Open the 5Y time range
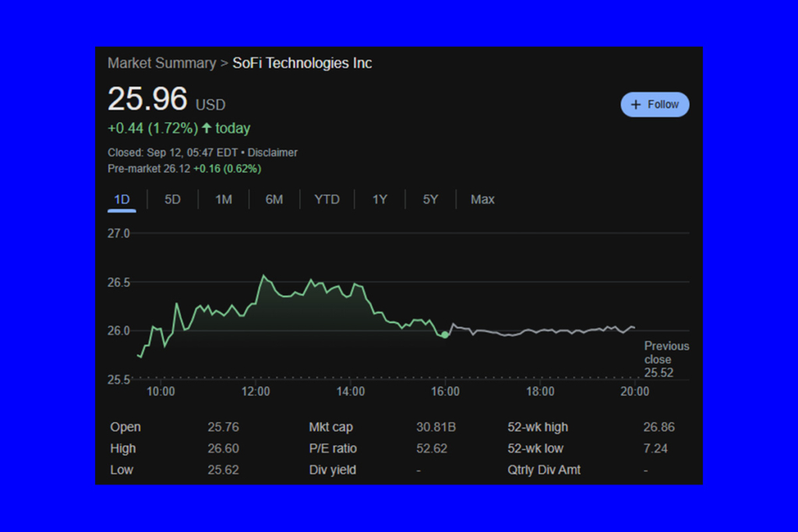This screenshot has height=532, width=798. [430, 199]
